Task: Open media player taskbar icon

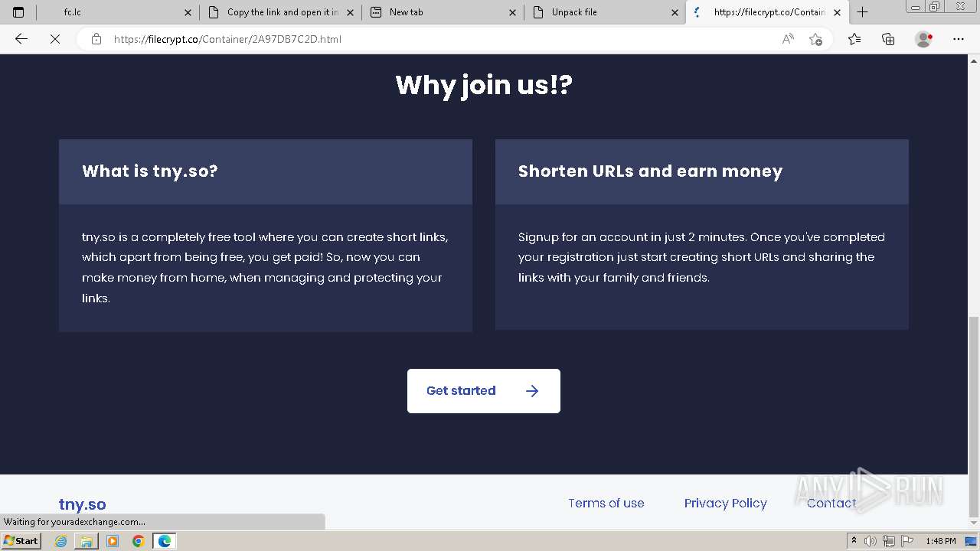Action: pos(113,541)
